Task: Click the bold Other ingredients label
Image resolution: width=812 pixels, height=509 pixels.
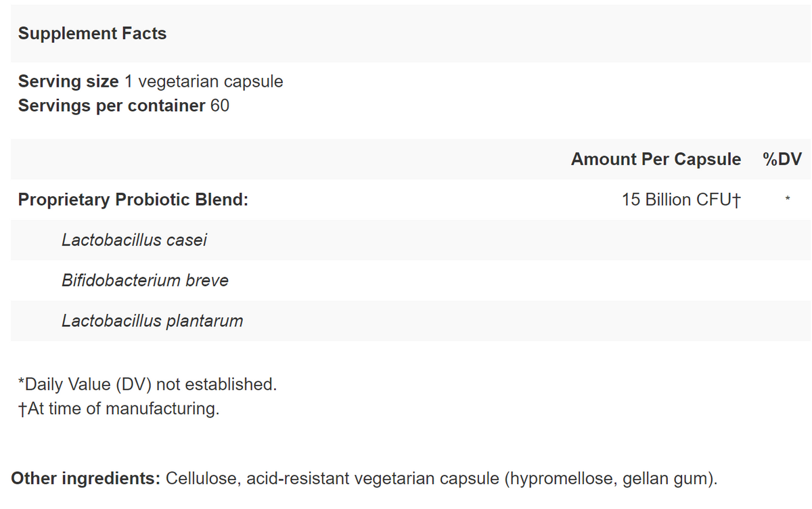Action: point(85,479)
